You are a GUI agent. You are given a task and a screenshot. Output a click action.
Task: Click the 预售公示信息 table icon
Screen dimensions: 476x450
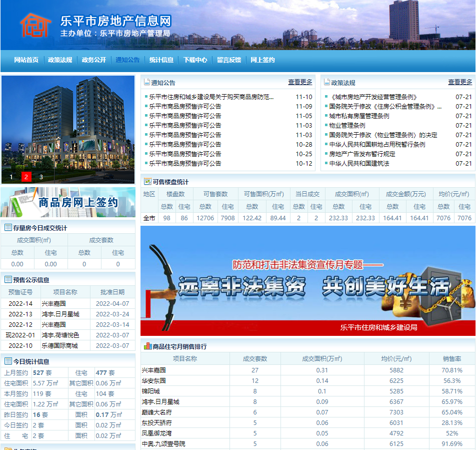8,280
